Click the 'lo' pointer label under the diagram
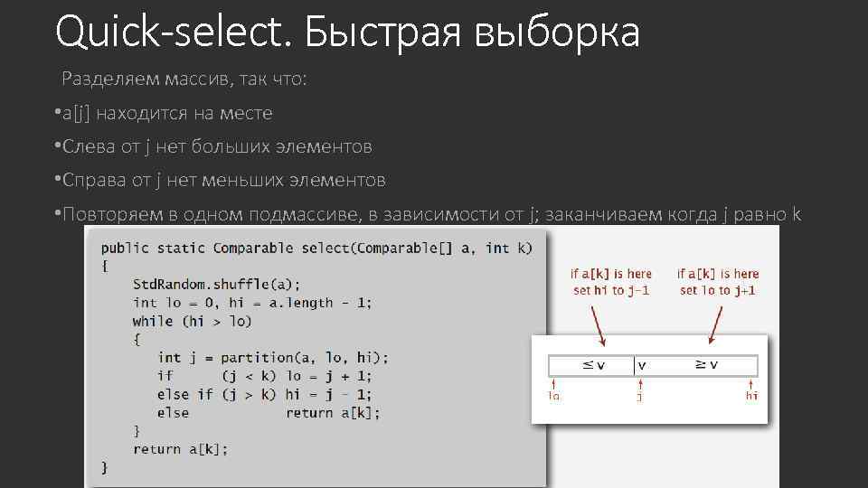Image resolution: width=868 pixels, height=488 pixels. click(553, 396)
